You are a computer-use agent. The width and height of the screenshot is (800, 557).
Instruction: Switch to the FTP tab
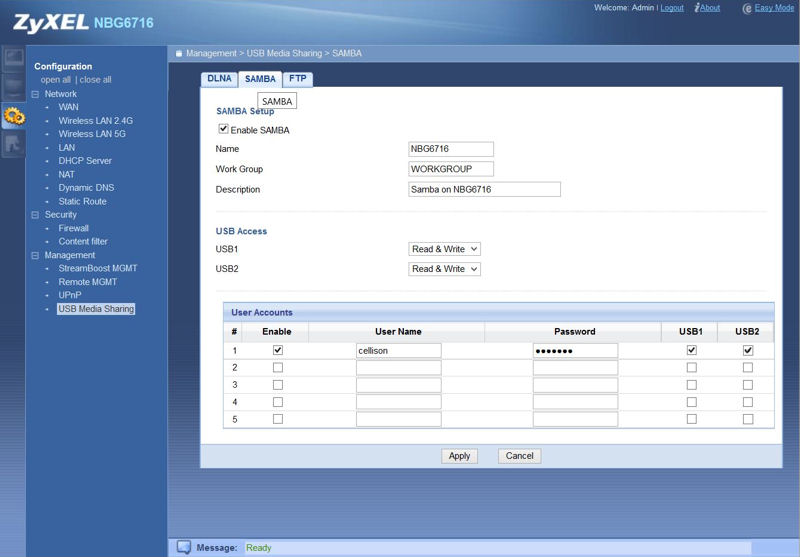[297, 79]
